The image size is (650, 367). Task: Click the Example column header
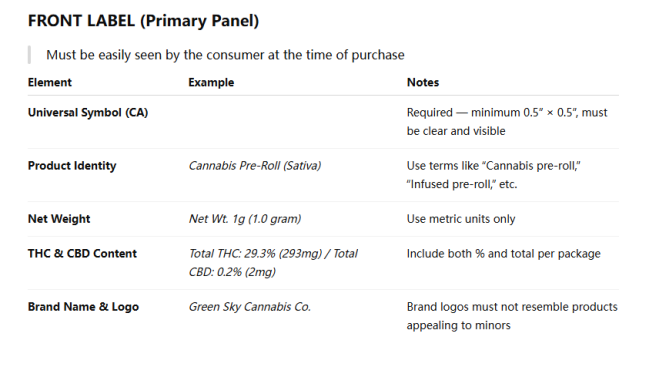click(211, 83)
